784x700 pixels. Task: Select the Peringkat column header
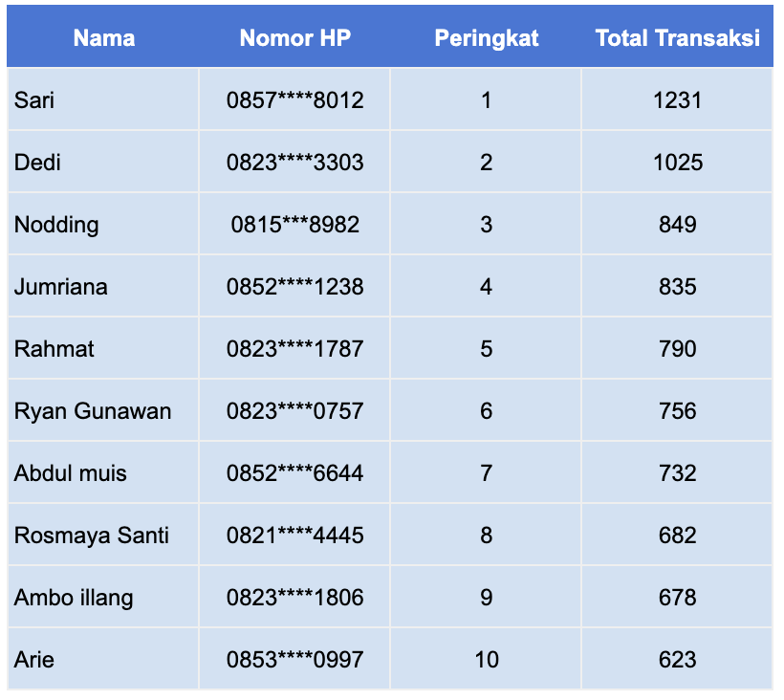point(487,38)
